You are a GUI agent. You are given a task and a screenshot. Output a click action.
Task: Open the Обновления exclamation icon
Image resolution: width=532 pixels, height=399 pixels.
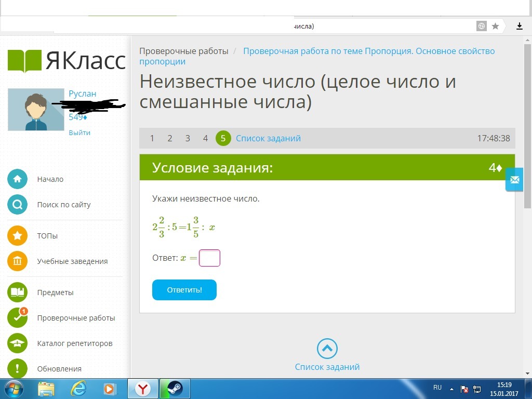pos(17,368)
